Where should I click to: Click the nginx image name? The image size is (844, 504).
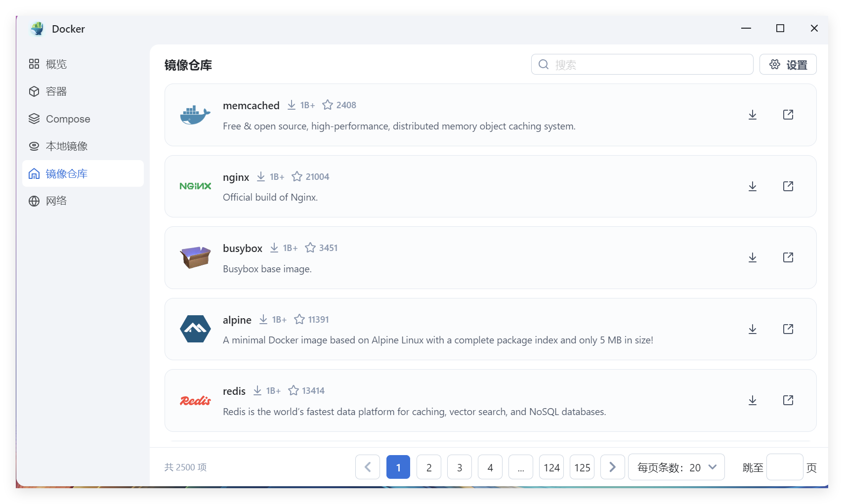tap(236, 177)
